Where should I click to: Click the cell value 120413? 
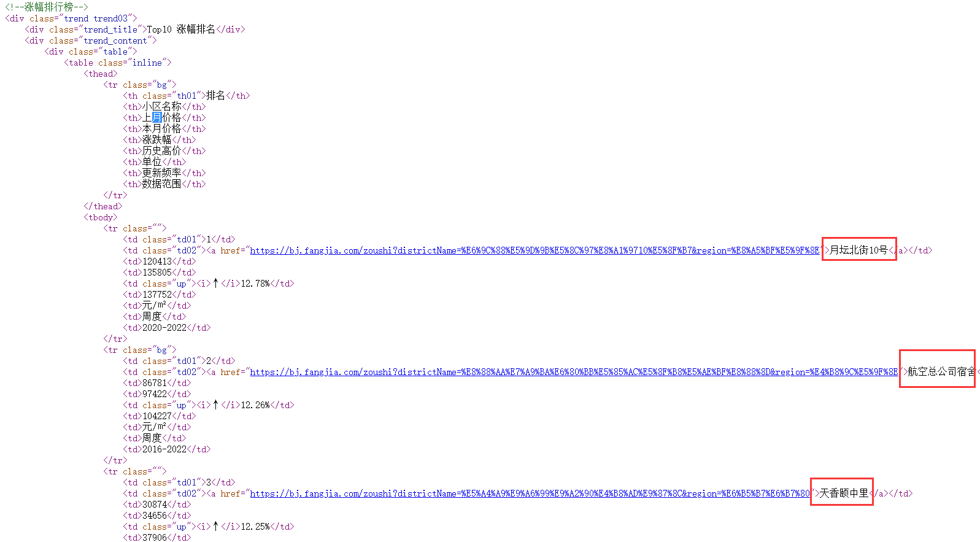tap(157, 261)
